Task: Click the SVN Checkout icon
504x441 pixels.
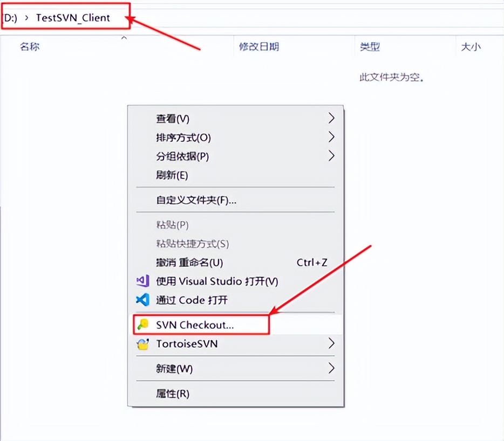Action: pyautogui.click(x=142, y=325)
